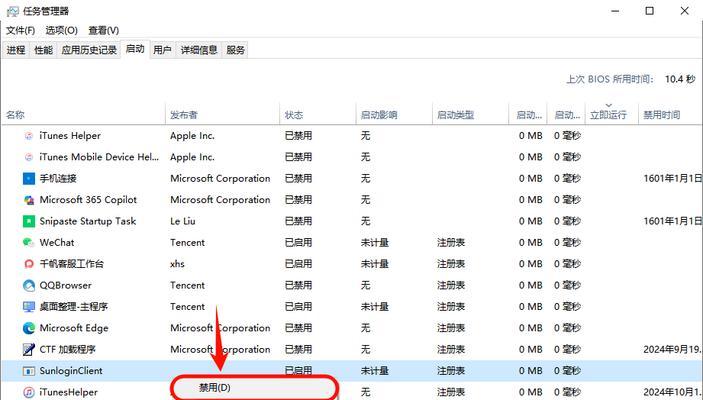The height and width of the screenshot is (400, 703).
Task: Select the 千帆客服工作台 row name
Action: tap(71, 264)
